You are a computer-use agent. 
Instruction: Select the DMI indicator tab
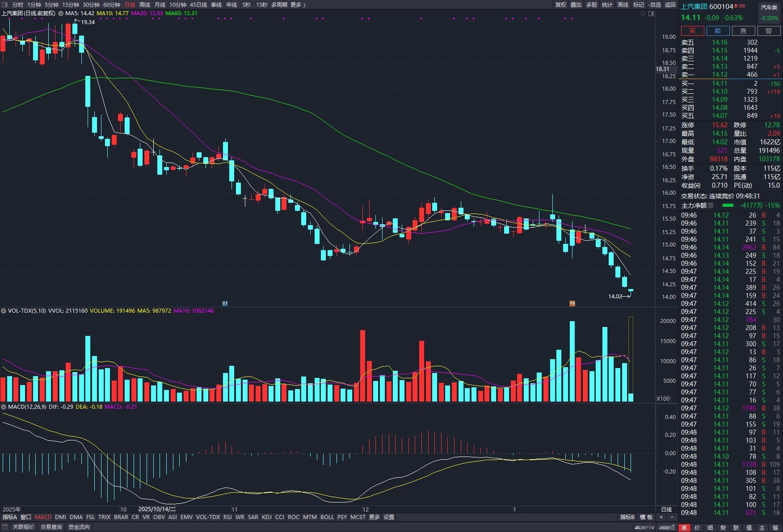60,517
